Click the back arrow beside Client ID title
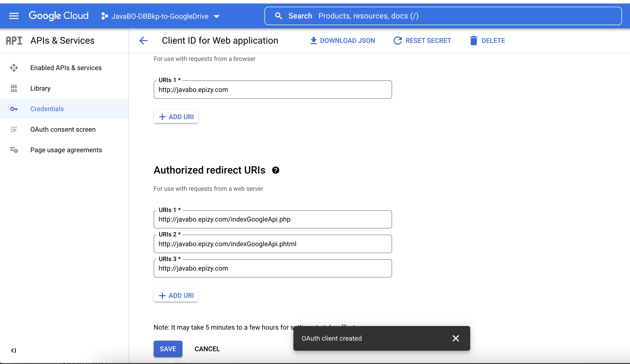This screenshot has height=364, width=630. 143,41
